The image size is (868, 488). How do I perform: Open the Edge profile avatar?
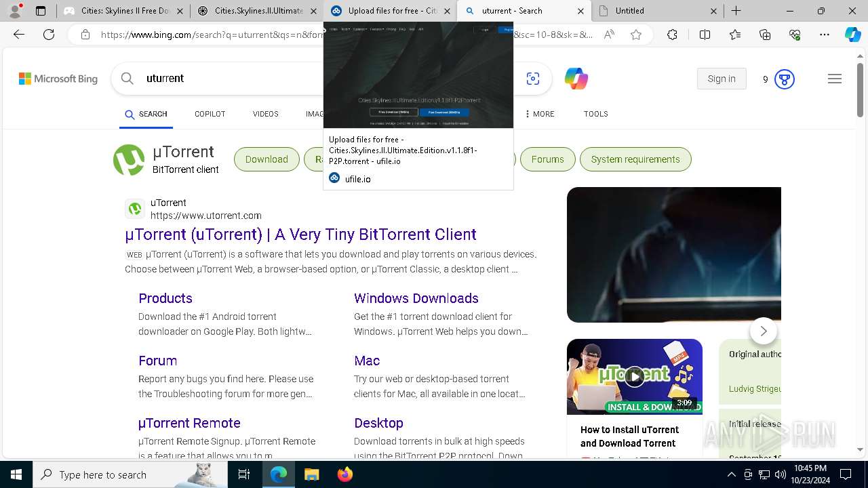click(15, 10)
